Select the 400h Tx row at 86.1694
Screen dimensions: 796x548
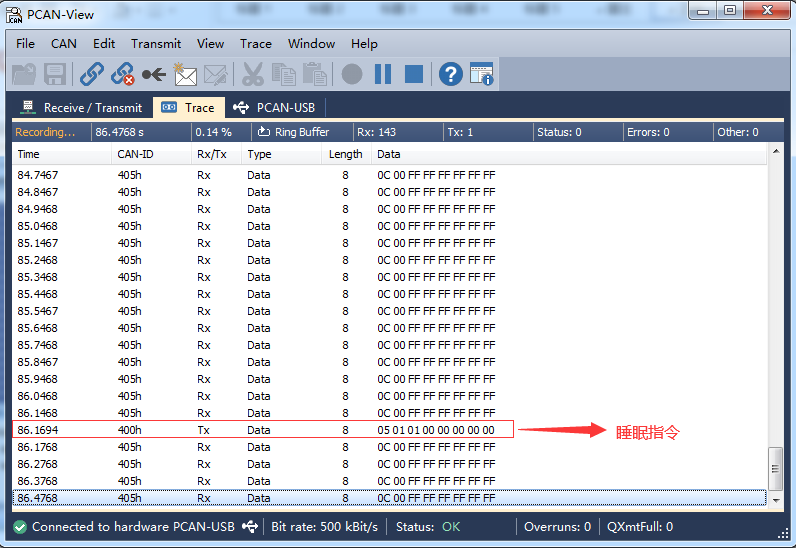point(264,430)
